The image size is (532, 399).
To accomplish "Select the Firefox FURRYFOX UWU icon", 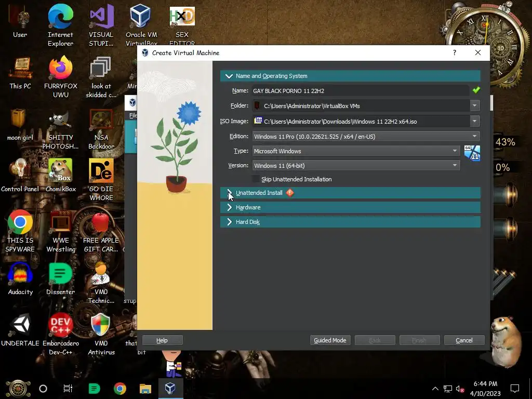I will [61, 77].
